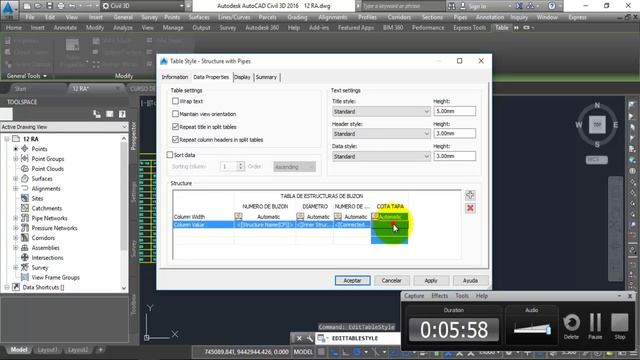This screenshot has width=640, height=360.
Task: Click Print icon in quick access toolbar
Action: pos(61,6)
